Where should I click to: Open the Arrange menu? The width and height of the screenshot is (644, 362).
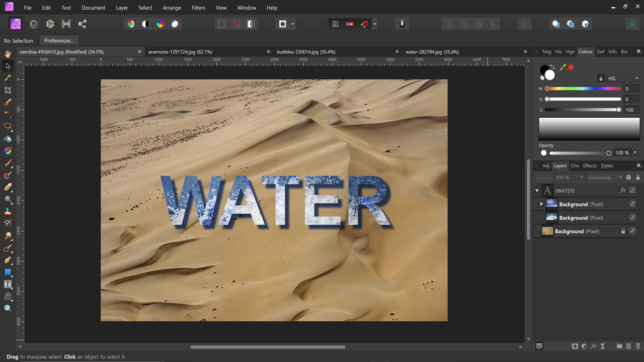point(172,8)
